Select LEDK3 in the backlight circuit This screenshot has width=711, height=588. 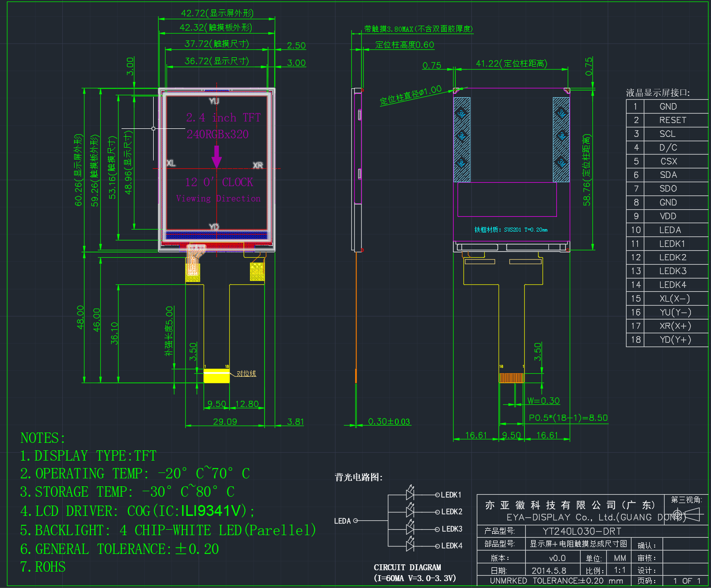452,529
